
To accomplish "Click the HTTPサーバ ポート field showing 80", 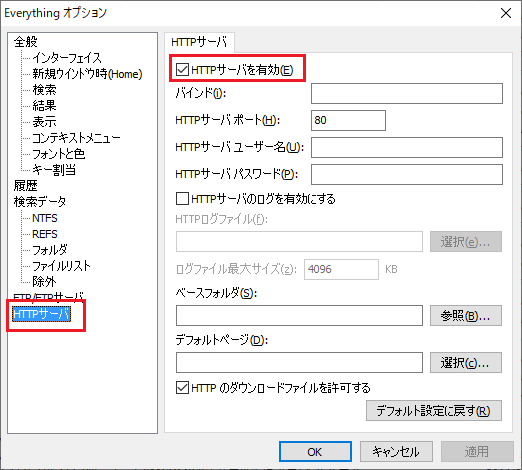I will tap(348, 120).
